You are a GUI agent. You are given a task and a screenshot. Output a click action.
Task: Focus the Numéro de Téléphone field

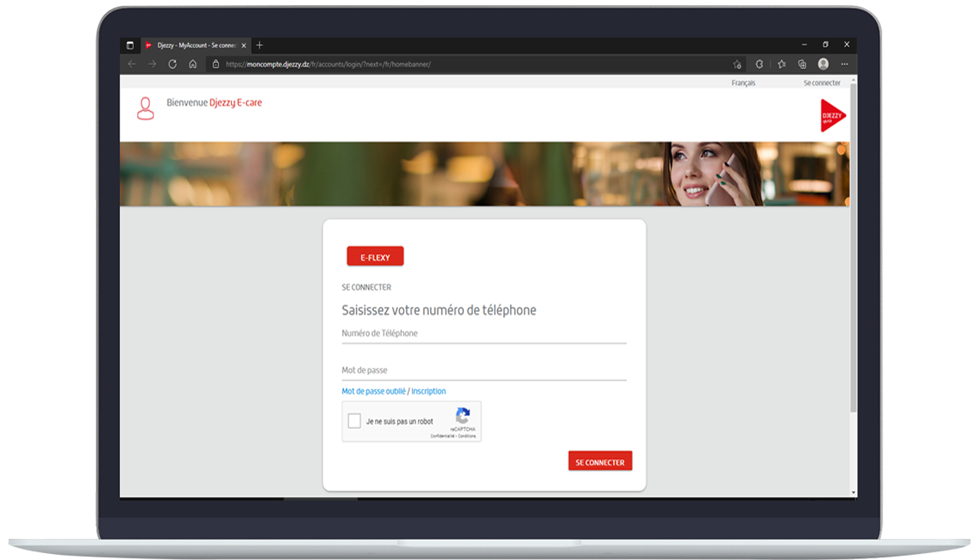(x=484, y=334)
